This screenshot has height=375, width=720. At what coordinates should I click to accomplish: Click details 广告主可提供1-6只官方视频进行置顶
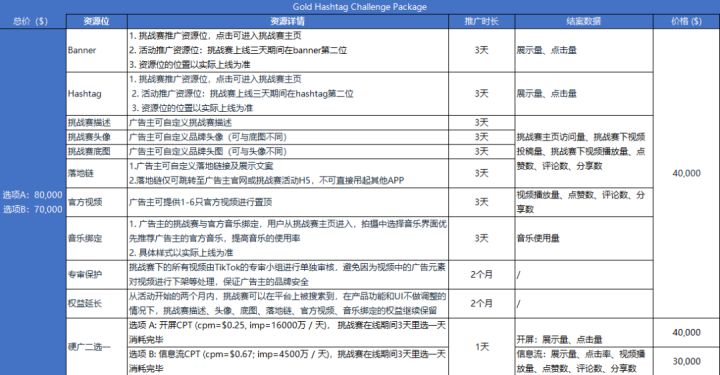click(x=288, y=202)
